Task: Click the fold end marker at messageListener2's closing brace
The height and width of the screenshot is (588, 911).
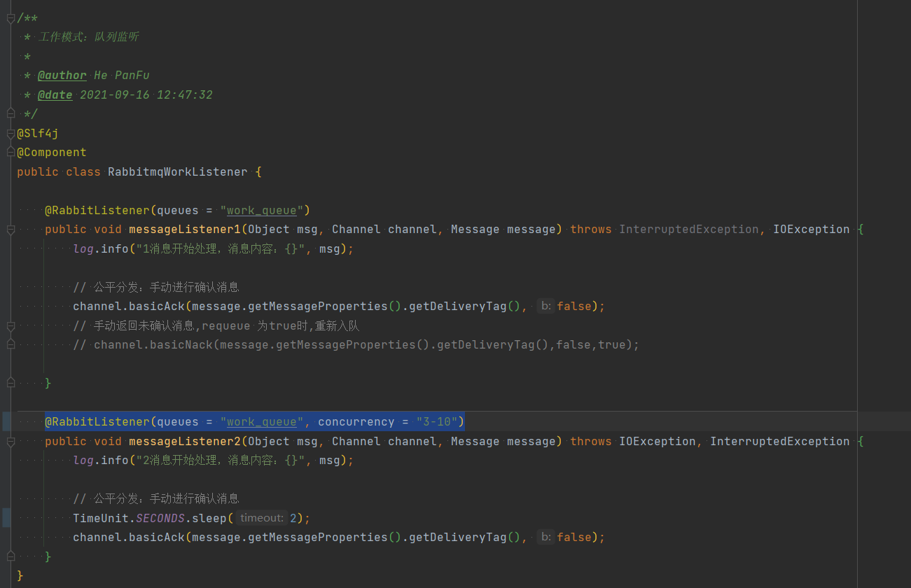Action: [x=11, y=556]
